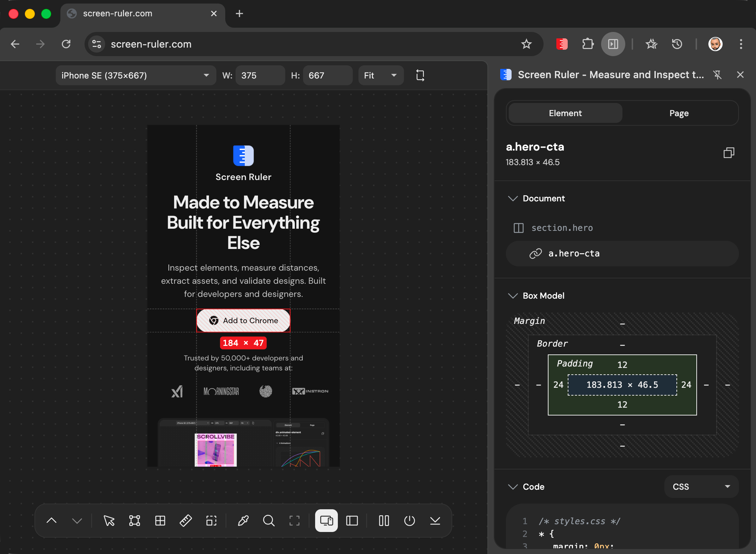Click the pause icon in toolbar

pyautogui.click(x=384, y=521)
